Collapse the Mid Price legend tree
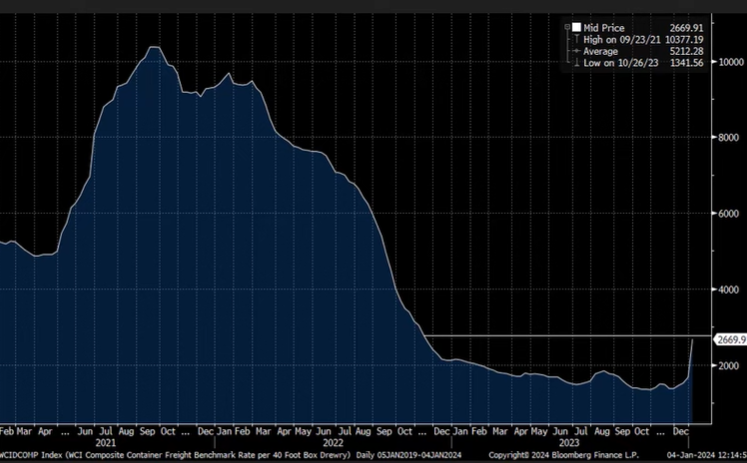The height and width of the screenshot is (463, 747). 567,28
